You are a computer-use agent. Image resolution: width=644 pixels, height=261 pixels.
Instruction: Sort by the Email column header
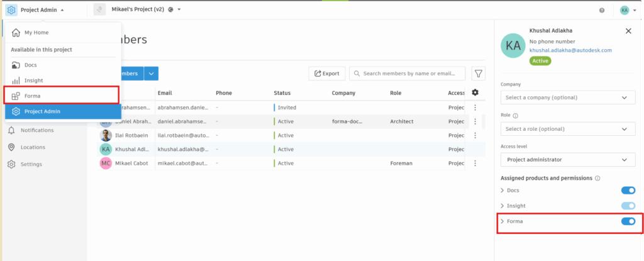point(165,93)
